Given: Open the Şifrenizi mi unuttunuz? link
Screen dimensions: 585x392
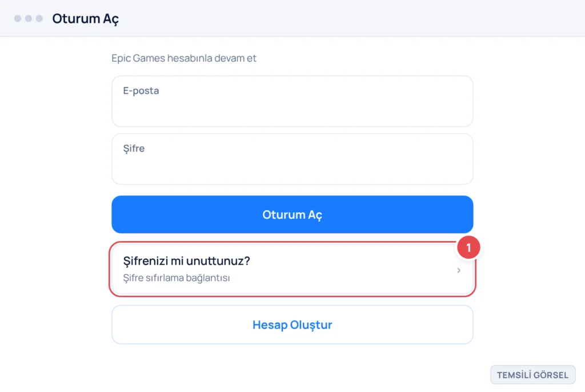Looking at the screenshot, I should pyautogui.click(x=187, y=261).
